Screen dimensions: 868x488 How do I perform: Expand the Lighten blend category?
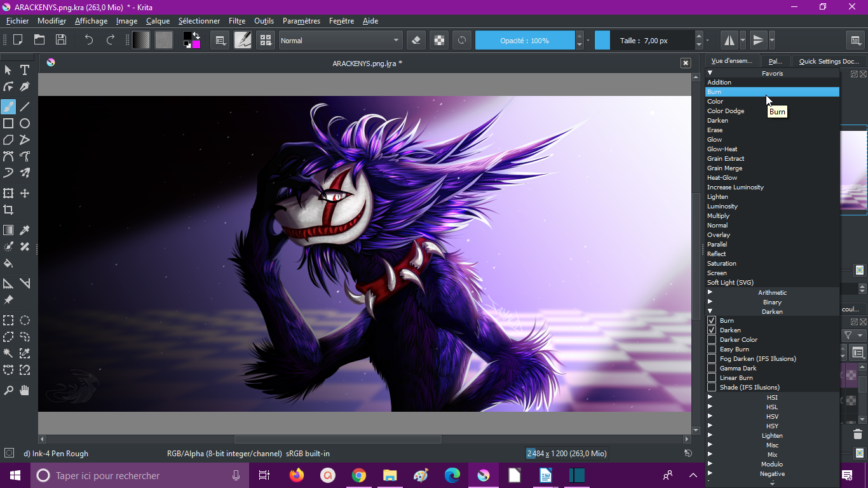[710, 435]
